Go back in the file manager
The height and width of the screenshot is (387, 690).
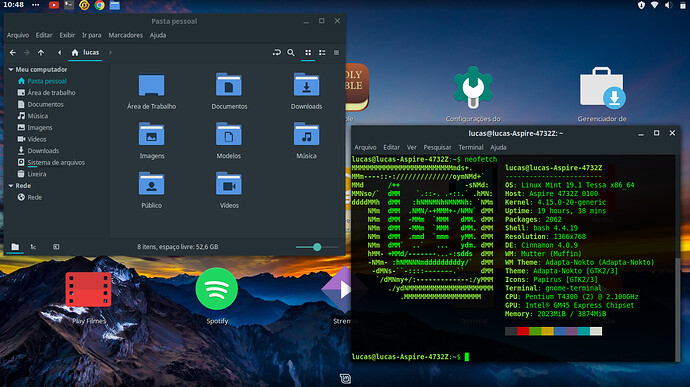coord(13,52)
